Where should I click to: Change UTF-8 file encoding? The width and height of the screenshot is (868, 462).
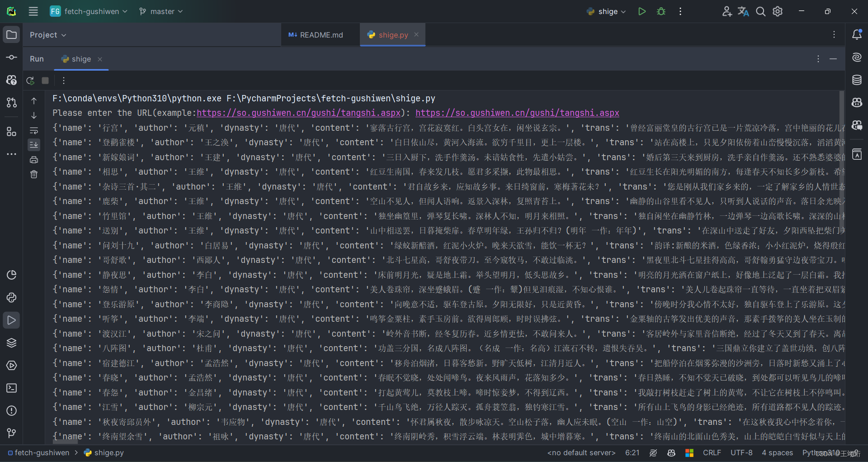741,452
